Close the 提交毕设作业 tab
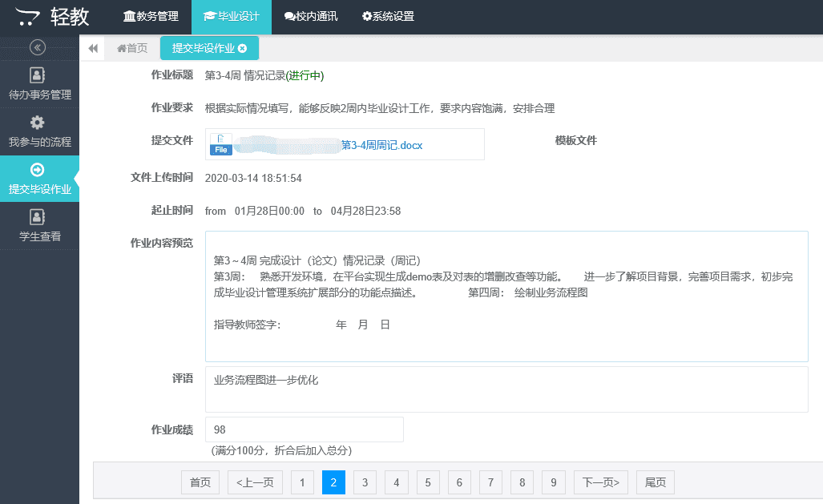Image resolution: width=823 pixels, height=504 pixels. (243, 48)
